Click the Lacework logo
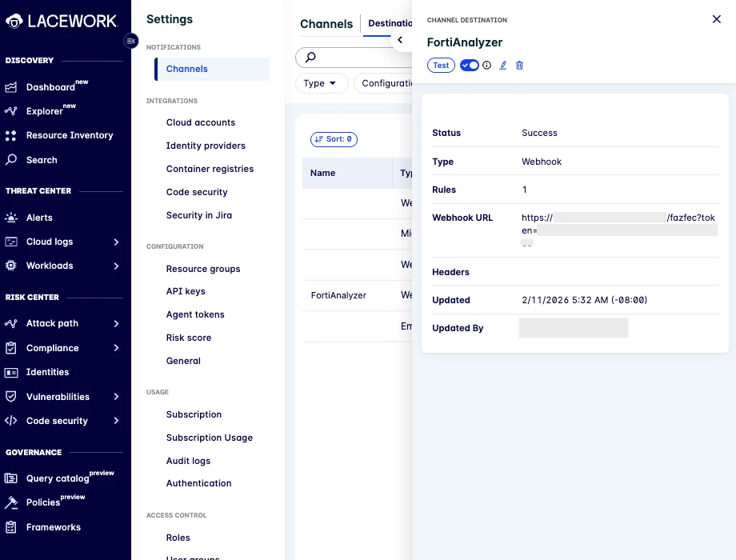The height and width of the screenshot is (560, 736). [x=61, y=21]
